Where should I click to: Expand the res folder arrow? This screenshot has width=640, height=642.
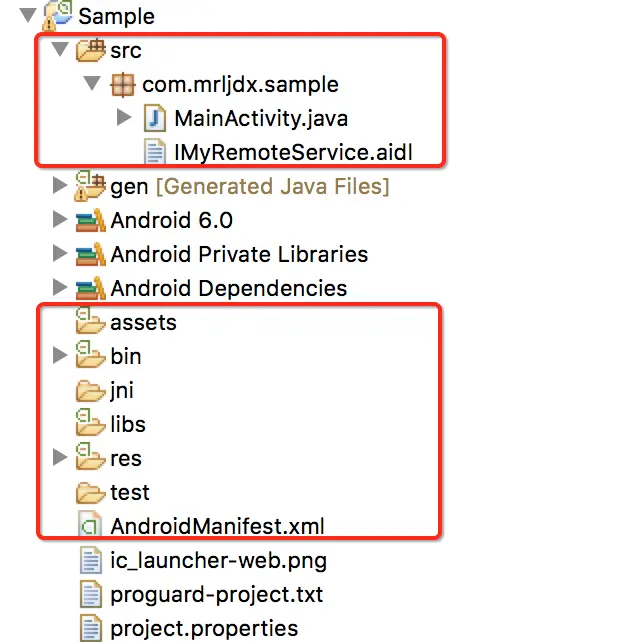(60, 457)
